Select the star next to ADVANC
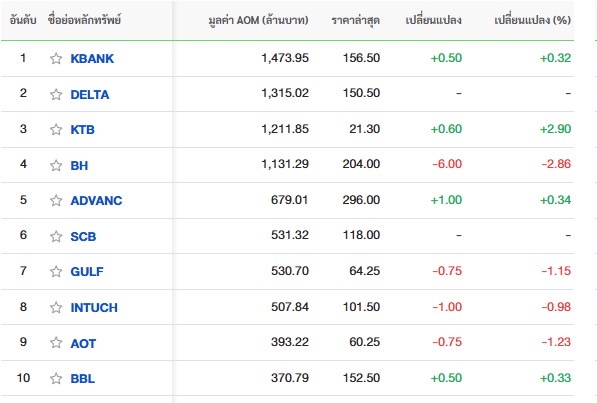 pyautogui.click(x=56, y=200)
